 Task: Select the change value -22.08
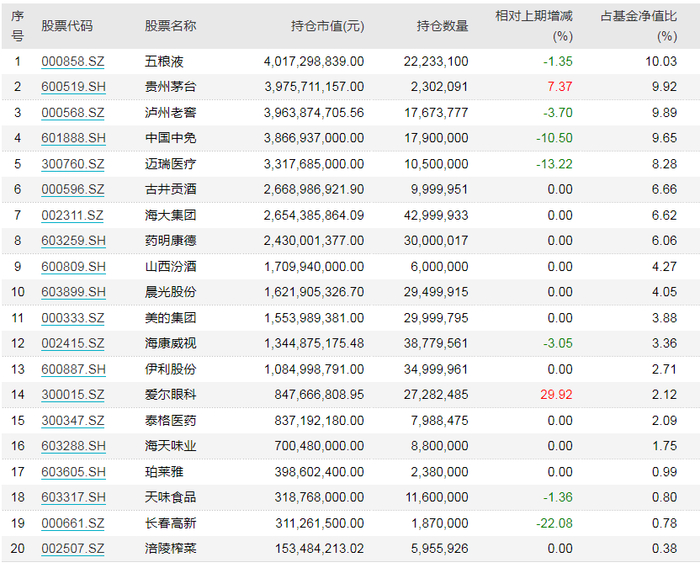pos(554,523)
